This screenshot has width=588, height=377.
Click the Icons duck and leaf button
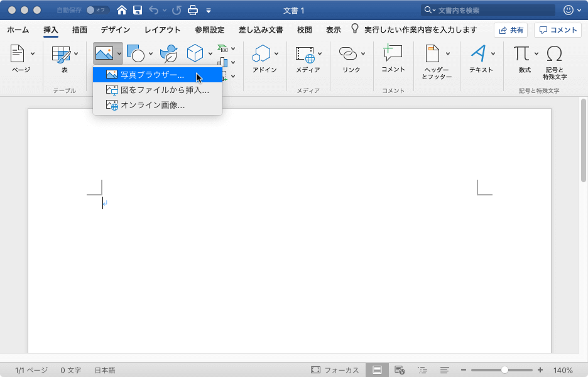point(169,53)
